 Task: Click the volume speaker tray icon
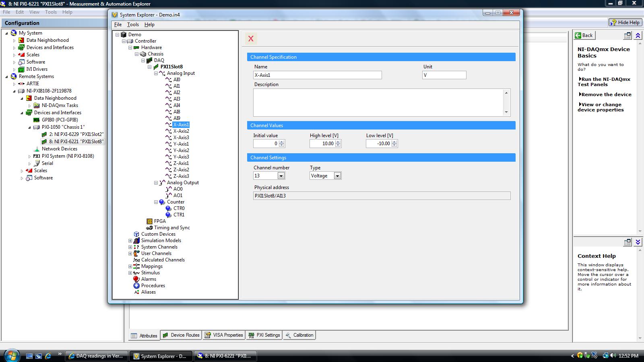[x=613, y=356]
